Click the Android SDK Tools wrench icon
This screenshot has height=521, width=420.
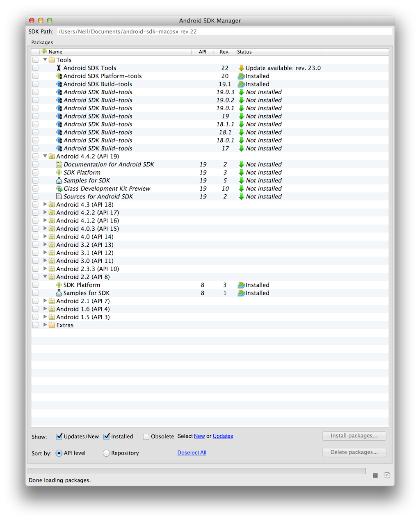point(59,68)
